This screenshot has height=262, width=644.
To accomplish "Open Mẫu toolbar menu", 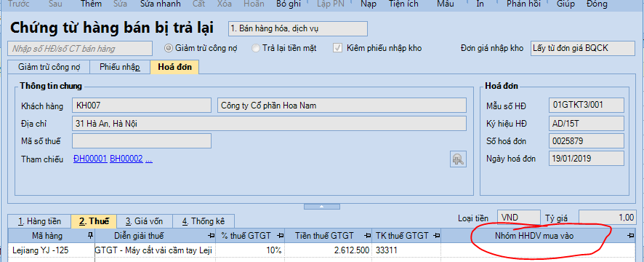I will pos(446,4).
